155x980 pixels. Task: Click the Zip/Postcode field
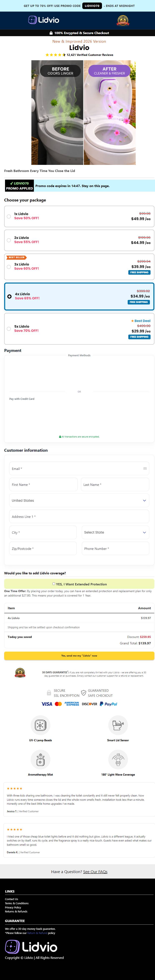pyautogui.click(x=43, y=549)
